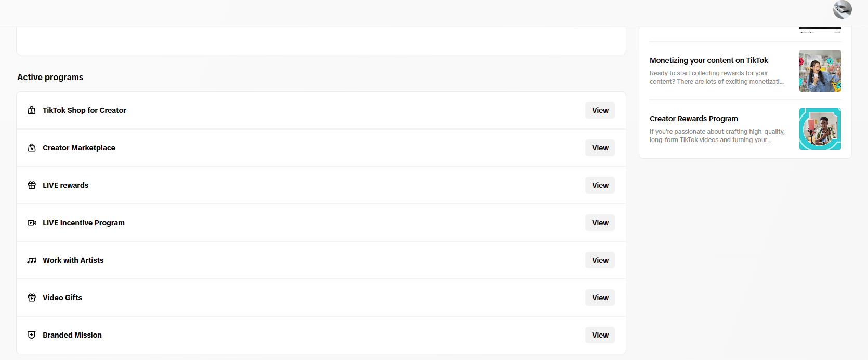Open the Monetizing your content on TikTok article

[708, 60]
